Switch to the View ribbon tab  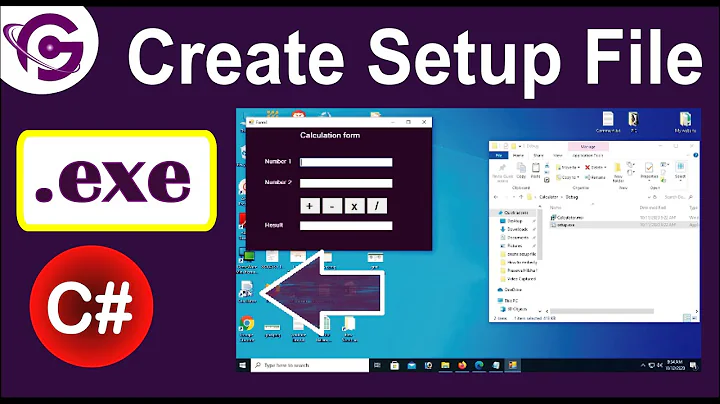(x=558, y=155)
